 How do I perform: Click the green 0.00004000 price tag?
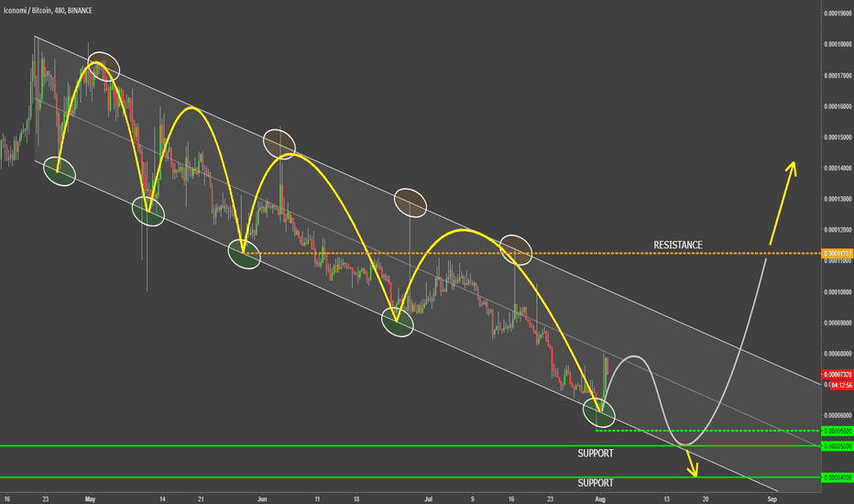838,477
